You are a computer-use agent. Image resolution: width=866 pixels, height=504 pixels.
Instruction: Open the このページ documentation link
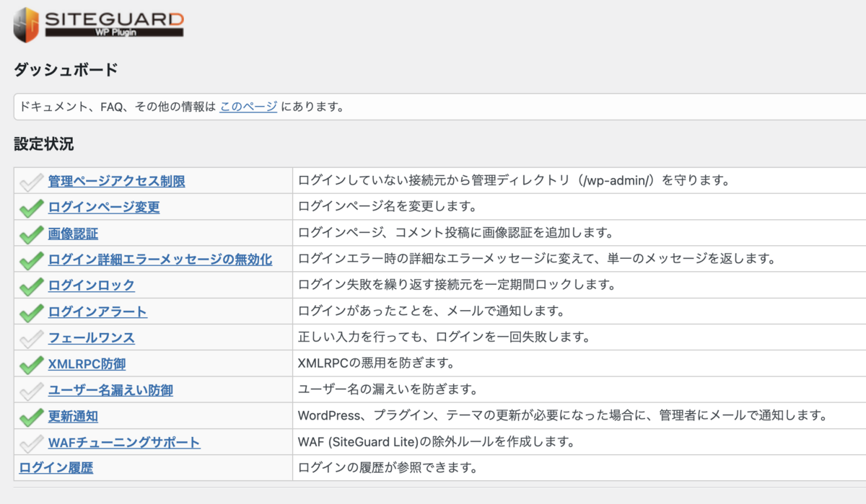[248, 107]
